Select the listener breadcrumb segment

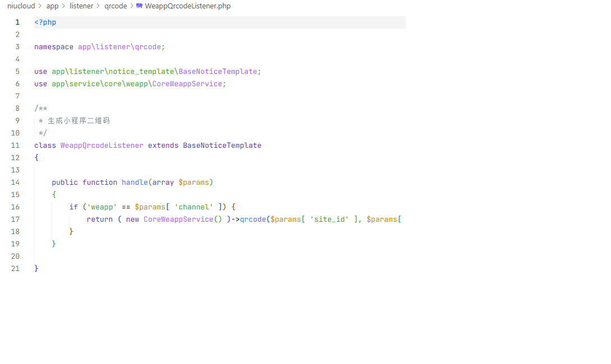click(81, 6)
